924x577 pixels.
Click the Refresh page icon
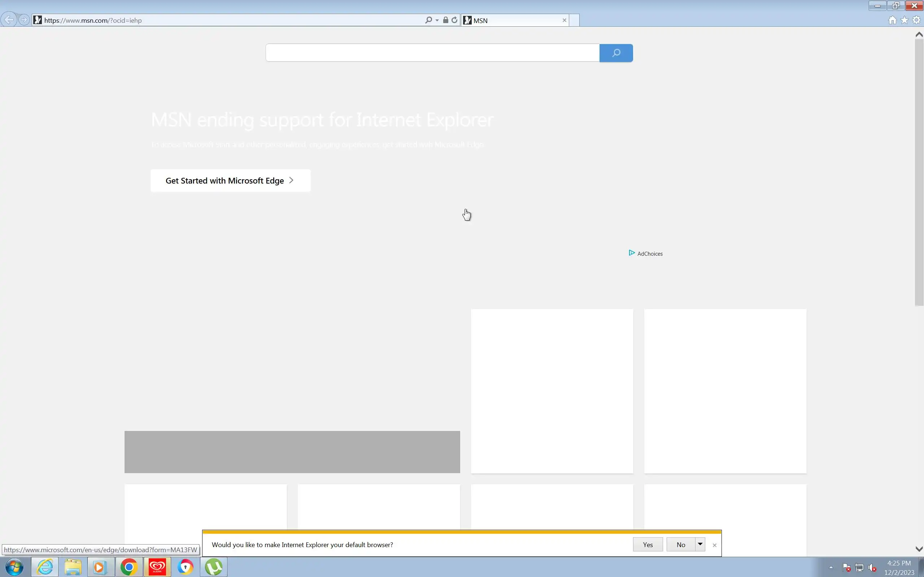pos(454,20)
